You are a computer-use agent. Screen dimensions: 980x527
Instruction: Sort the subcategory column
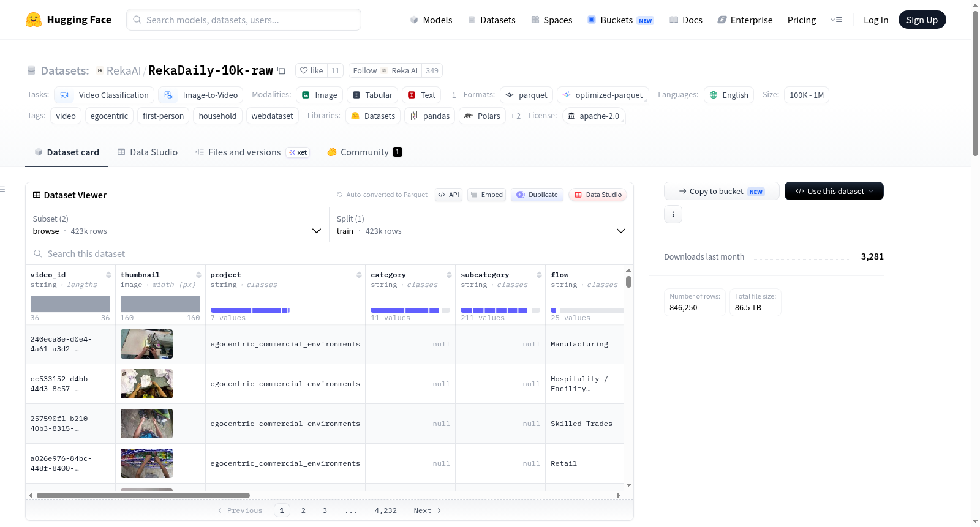point(539,275)
